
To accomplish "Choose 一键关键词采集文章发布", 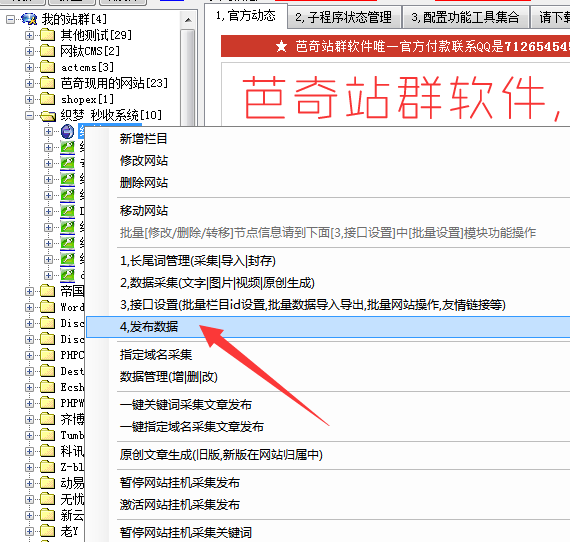I will pyautogui.click(x=186, y=405).
